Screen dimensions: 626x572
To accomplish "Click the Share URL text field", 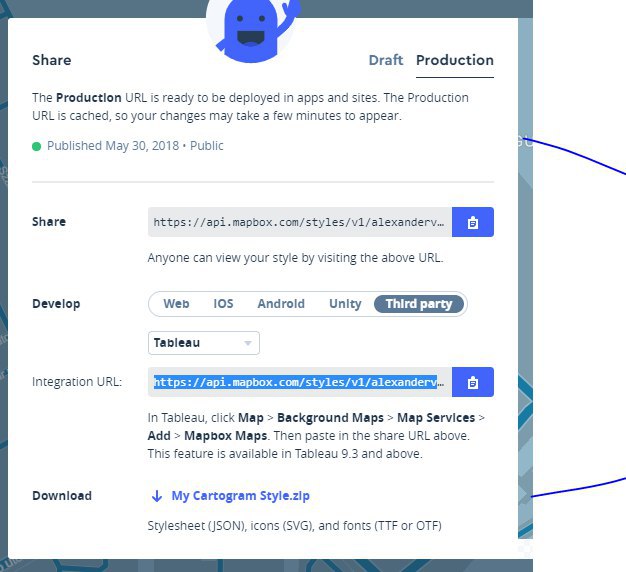I will point(300,222).
